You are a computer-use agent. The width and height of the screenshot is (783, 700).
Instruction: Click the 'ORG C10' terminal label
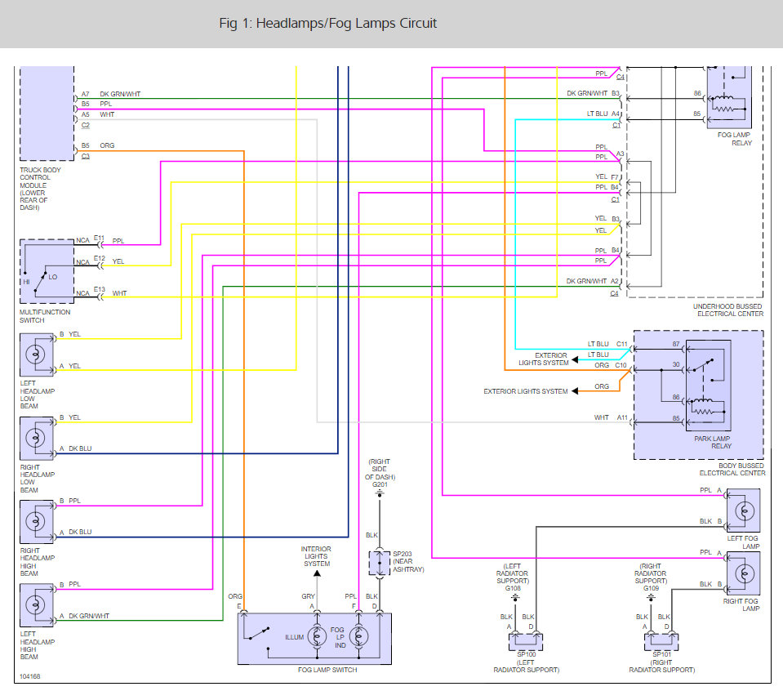pyautogui.click(x=610, y=365)
